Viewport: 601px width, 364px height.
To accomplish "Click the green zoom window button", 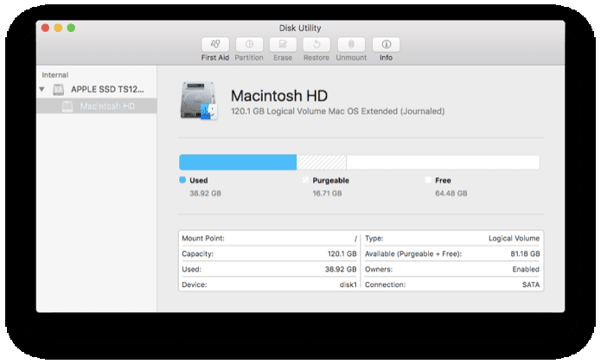I will pos(71,28).
